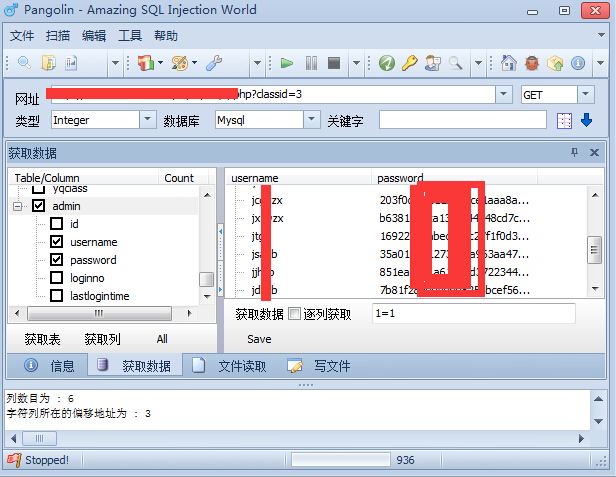The width and height of the screenshot is (616, 477).
Task: Switch to the 文件读取 tab
Action: click(x=229, y=366)
